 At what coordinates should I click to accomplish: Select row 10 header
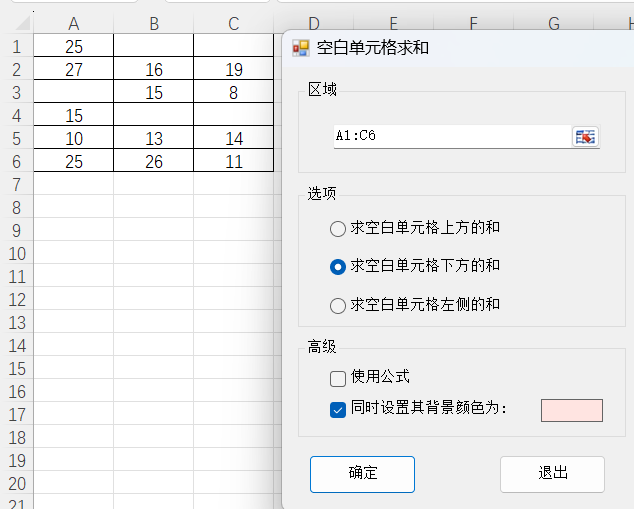(x=17, y=253)
